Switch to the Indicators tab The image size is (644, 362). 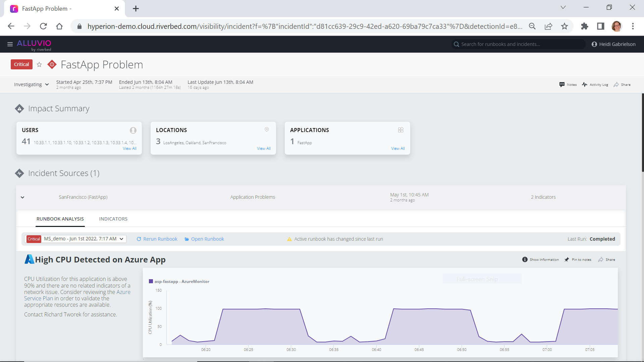point(113,219)
